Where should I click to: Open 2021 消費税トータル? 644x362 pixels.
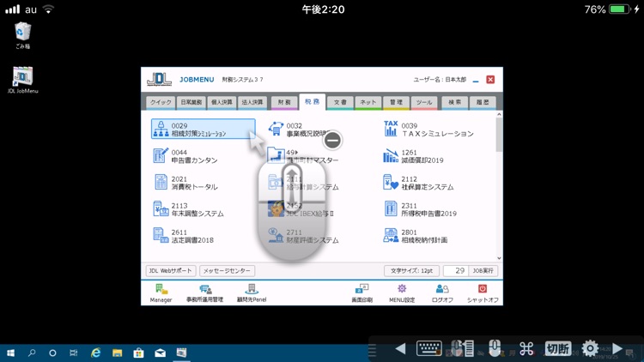[x=185, y=183]
